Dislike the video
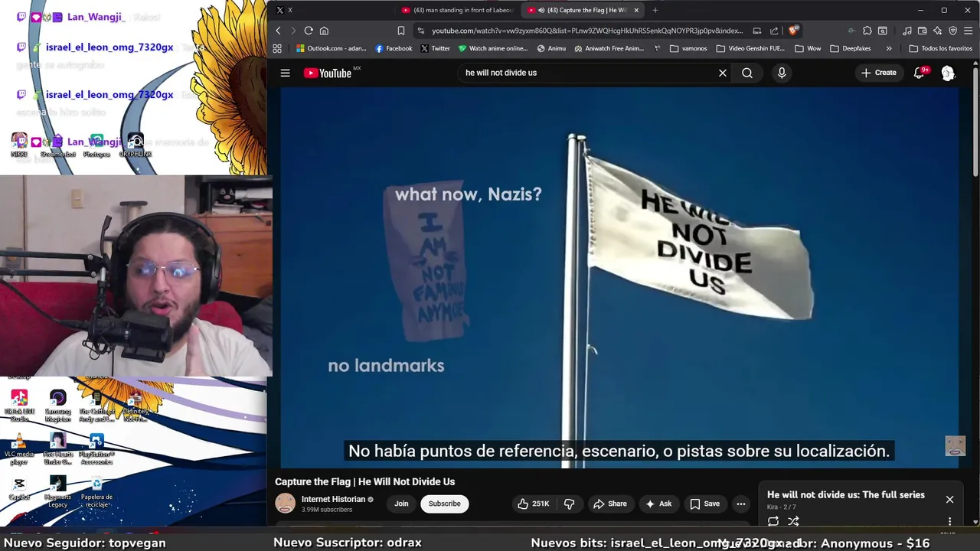 pos(569,504)
